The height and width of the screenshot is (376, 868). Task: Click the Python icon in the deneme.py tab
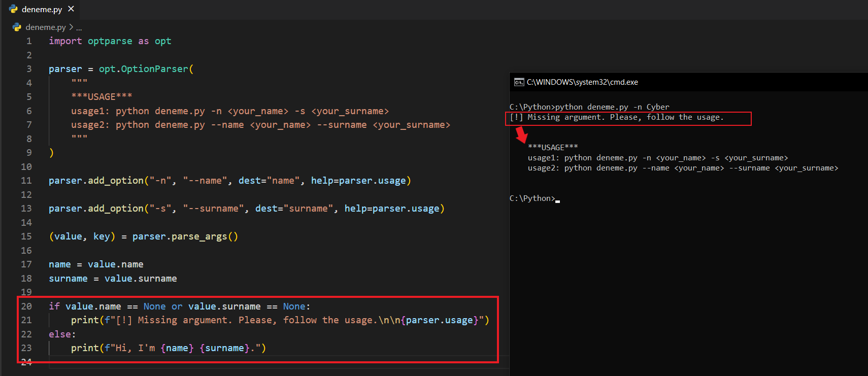click(x=13, y=9)
